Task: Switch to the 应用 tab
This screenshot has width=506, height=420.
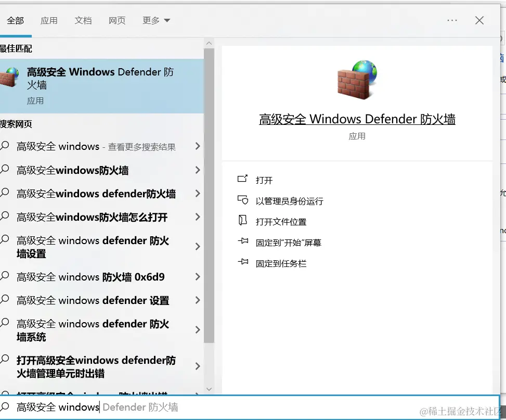Action: pos(49,21)
